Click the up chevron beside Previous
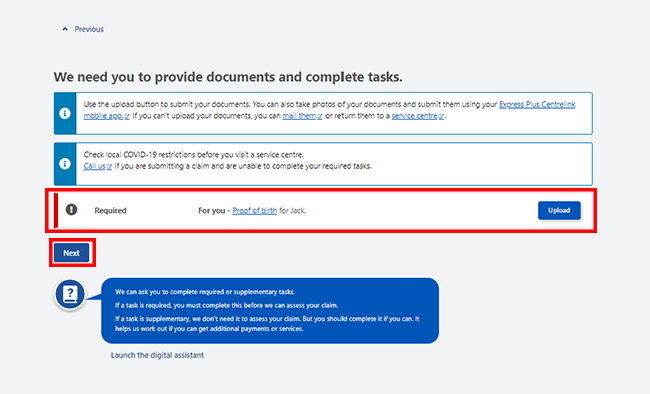 click(x=65, y=29)
